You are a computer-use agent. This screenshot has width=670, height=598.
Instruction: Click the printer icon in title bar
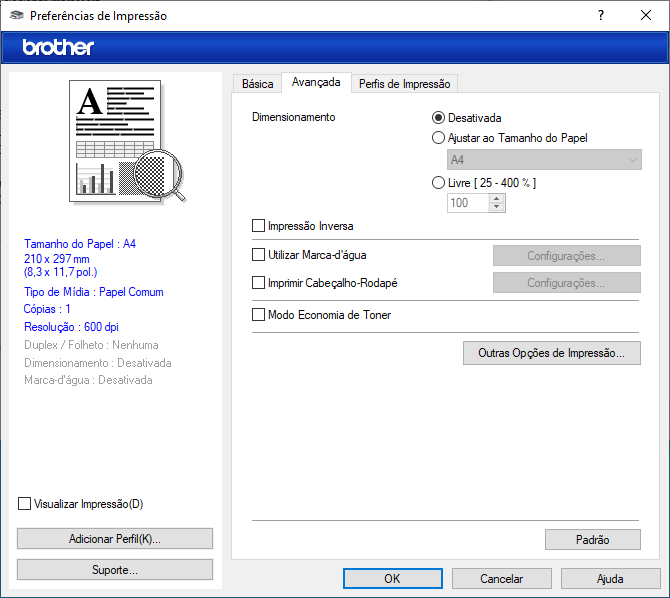[16, 16]
